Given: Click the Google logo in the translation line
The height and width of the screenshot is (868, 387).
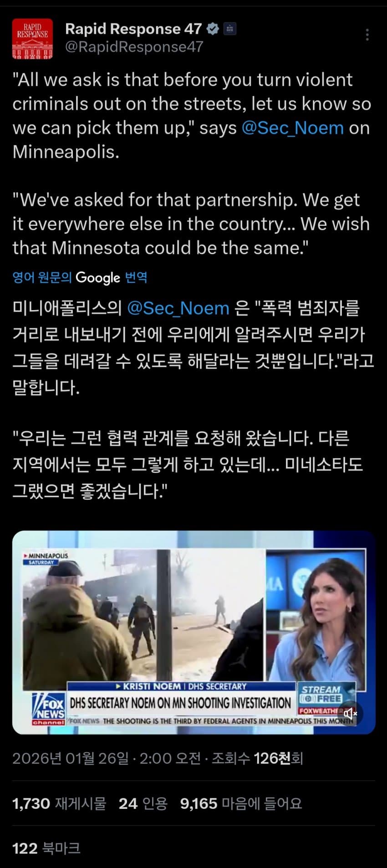Looking at the screenshot, I should tap(98, 278).
